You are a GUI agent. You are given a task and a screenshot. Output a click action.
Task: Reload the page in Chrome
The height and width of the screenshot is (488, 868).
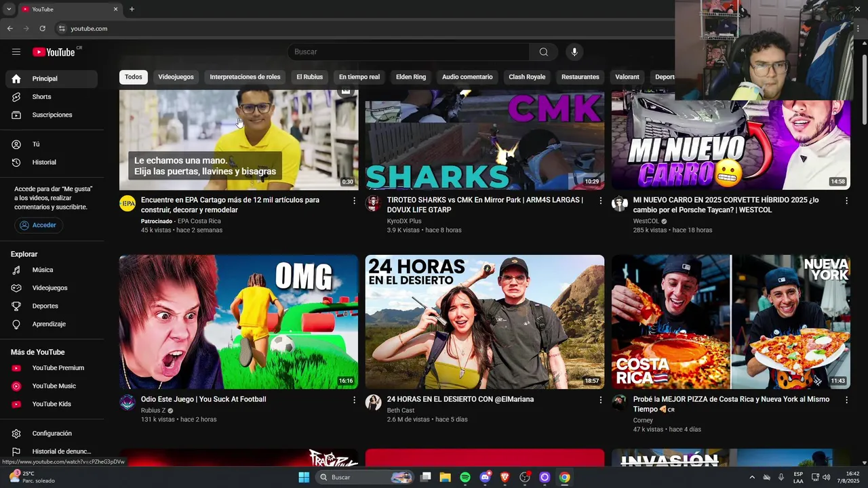click(42, 28)
